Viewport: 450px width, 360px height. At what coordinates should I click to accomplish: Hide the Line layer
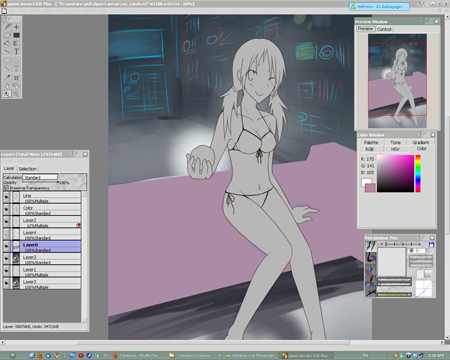pyautogui.click(x=6, y=197)
